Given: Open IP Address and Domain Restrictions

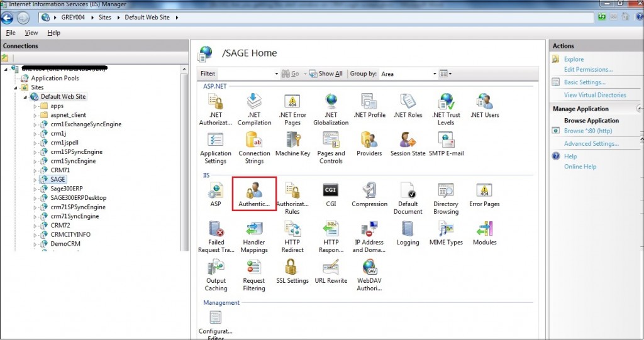Looking at the screenshot, I should tap(369, 237).
